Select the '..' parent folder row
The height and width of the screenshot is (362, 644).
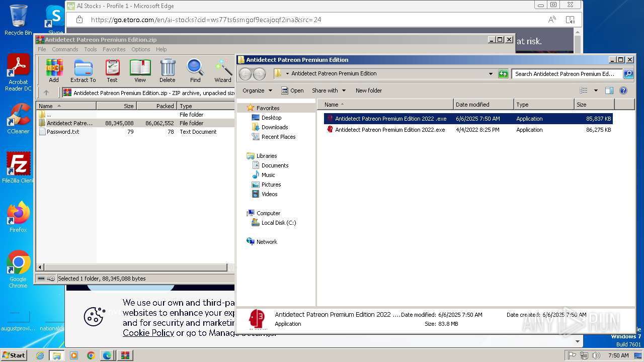point(135,115)
